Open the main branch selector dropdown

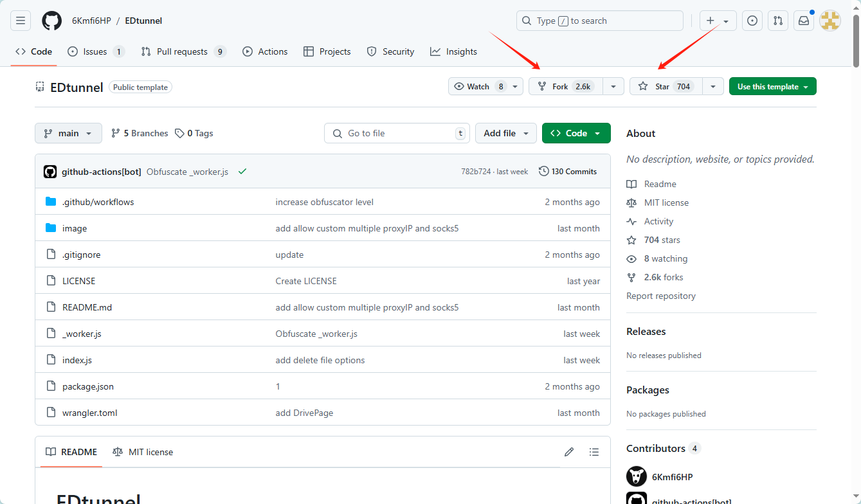pos(68,133)
